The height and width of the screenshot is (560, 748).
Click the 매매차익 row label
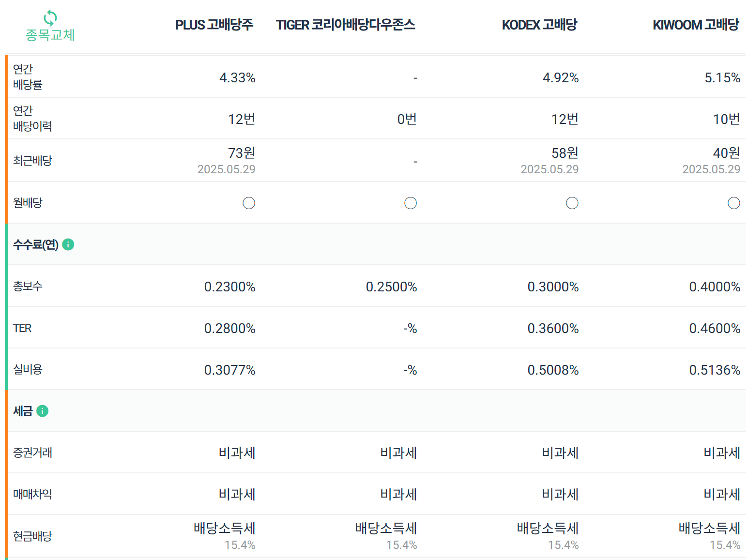click(32, 494)
